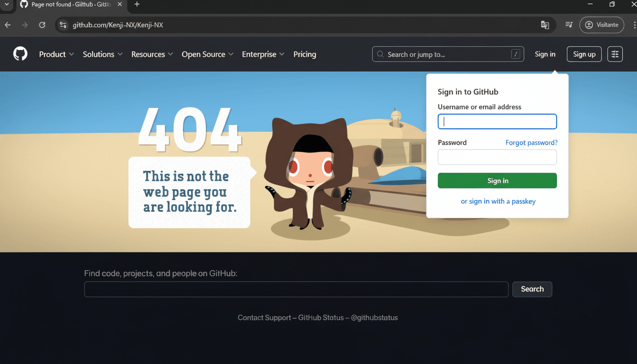This screenshot has width=637, height=364.
Task: Open the GitHub Octocat home logo
Action: pos(20,54)
